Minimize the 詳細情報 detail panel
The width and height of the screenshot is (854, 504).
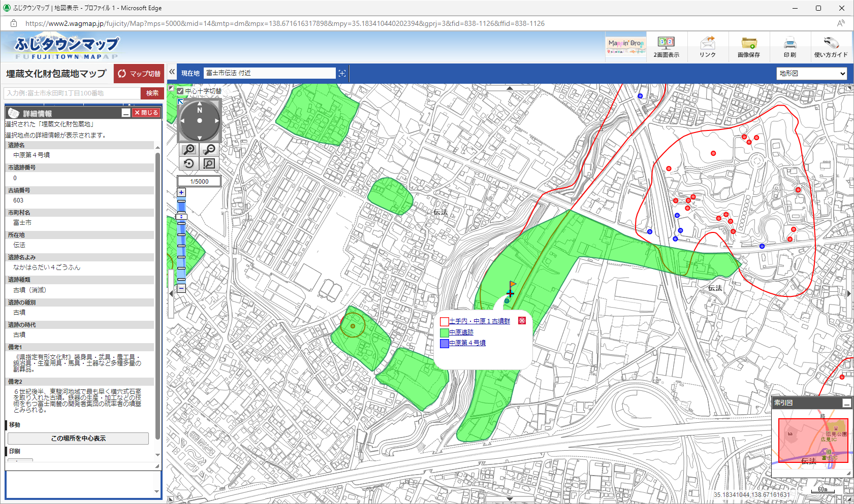126,113
